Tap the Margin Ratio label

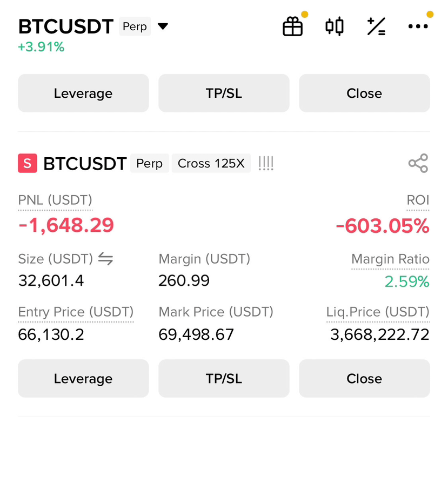390,259
